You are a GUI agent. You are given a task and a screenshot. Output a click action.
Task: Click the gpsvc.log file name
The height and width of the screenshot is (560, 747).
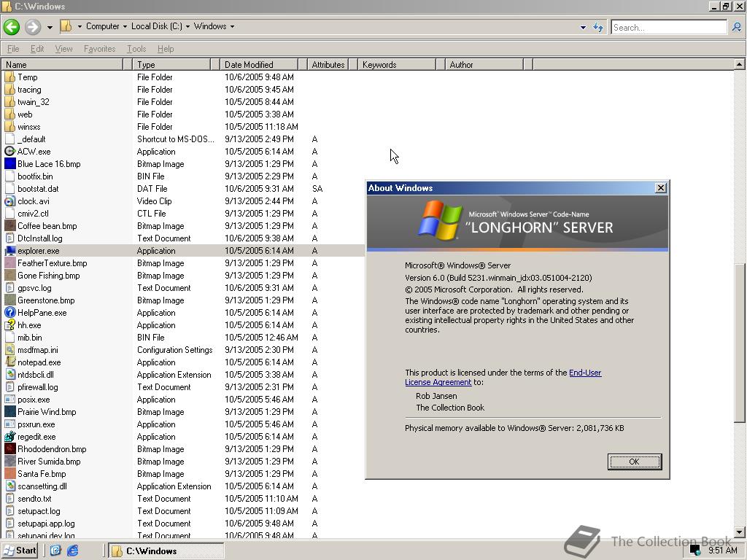[34, 287]
